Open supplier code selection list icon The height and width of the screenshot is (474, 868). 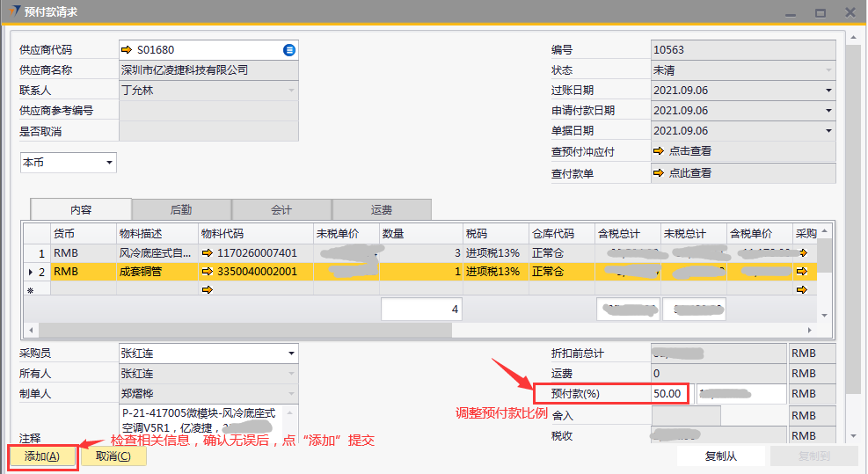tap(289, 50)
